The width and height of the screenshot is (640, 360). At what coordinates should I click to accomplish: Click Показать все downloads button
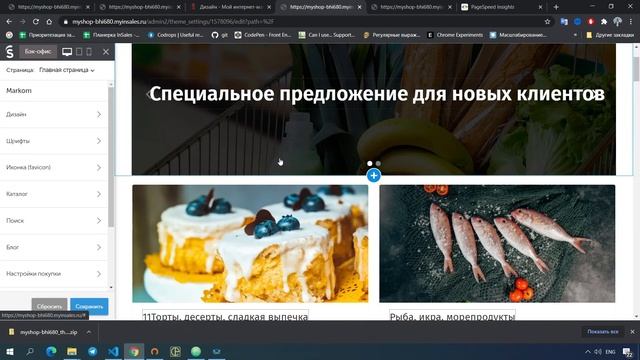[x=602, y=332]
